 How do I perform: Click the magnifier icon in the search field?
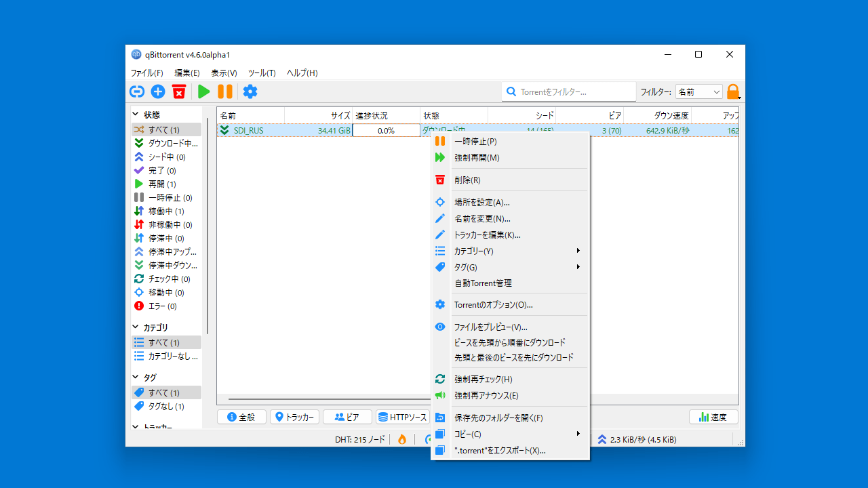click(x=512, y=91)
